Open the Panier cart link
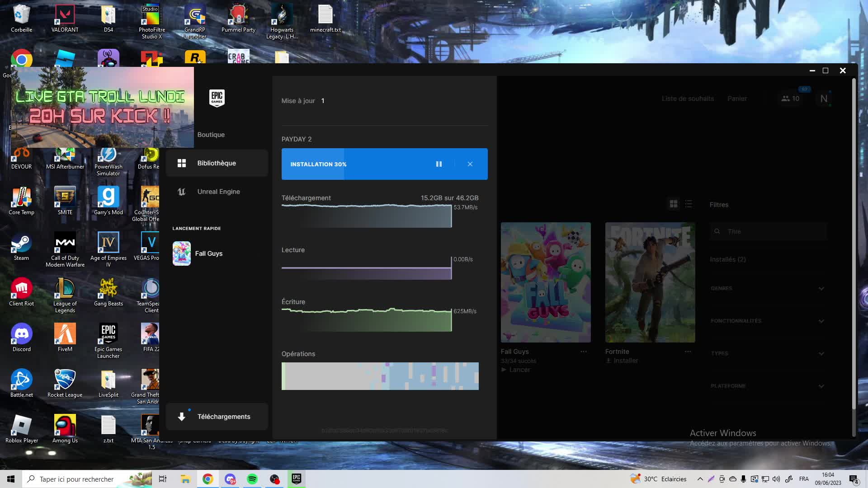 point(737,99)
